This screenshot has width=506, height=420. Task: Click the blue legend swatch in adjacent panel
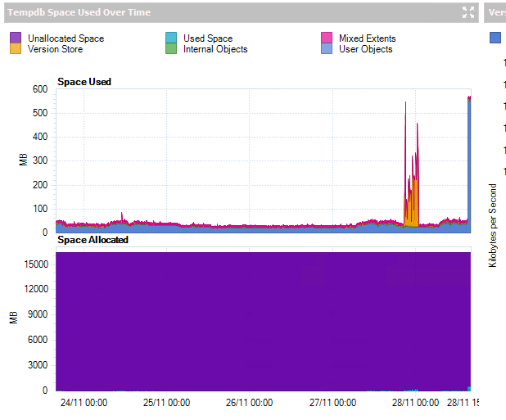point(495,38)
